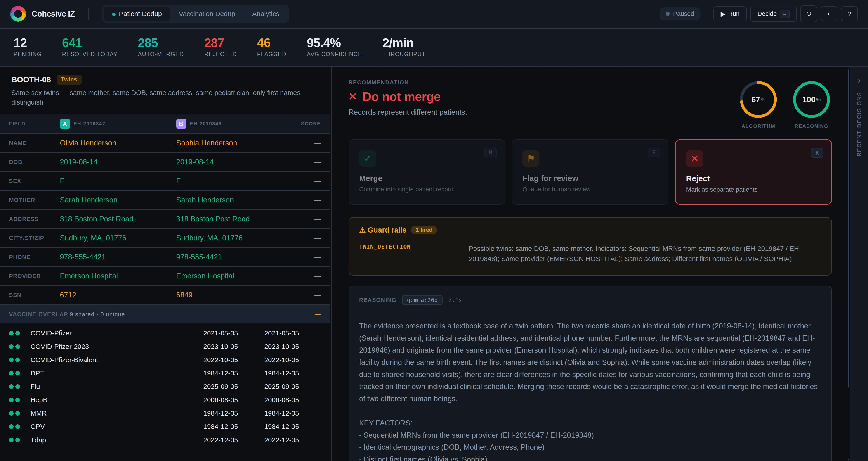This screenshot has height=461, width=868.
Task: Click the SCORE column header
Action: pyautogui.click(x=311, y=124)
